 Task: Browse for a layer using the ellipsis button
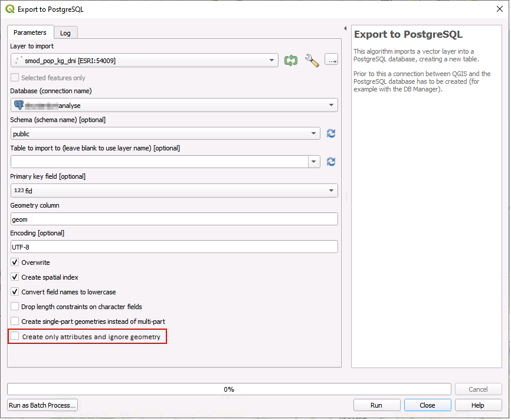[x=331, y=60]
